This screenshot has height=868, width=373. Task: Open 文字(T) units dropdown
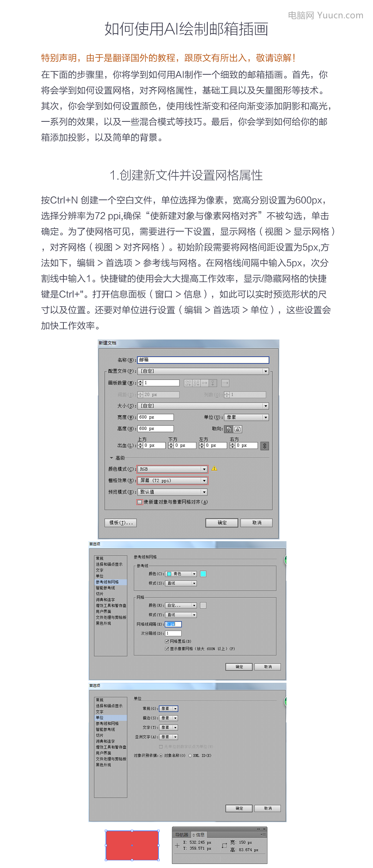pos(169,728)
